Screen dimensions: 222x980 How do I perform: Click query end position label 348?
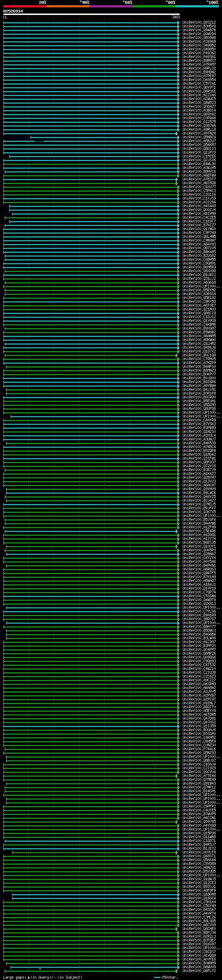click(175, 17)
